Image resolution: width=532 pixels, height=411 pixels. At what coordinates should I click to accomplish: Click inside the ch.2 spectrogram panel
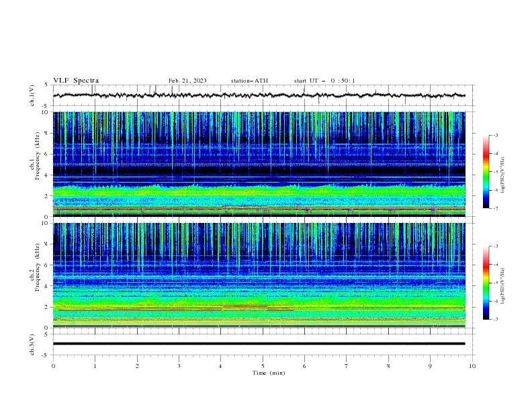[x=259, y=275]
